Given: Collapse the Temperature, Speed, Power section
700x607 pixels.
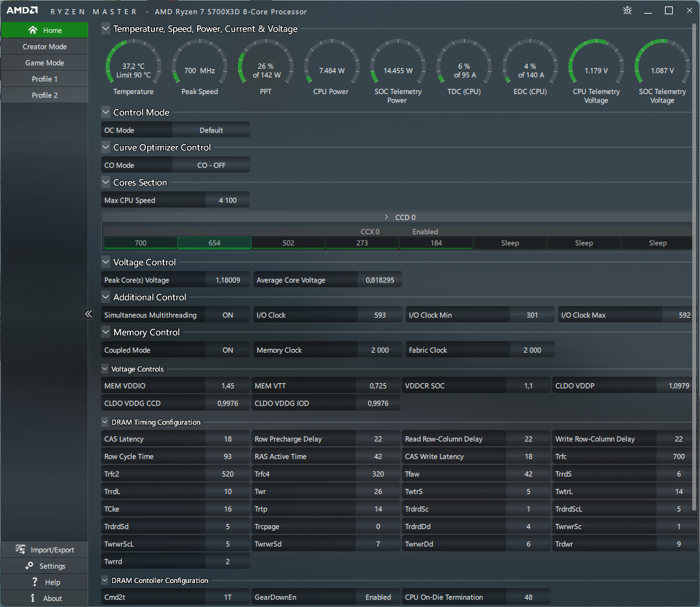Looking at the screenshot, I should click(106, 29).
